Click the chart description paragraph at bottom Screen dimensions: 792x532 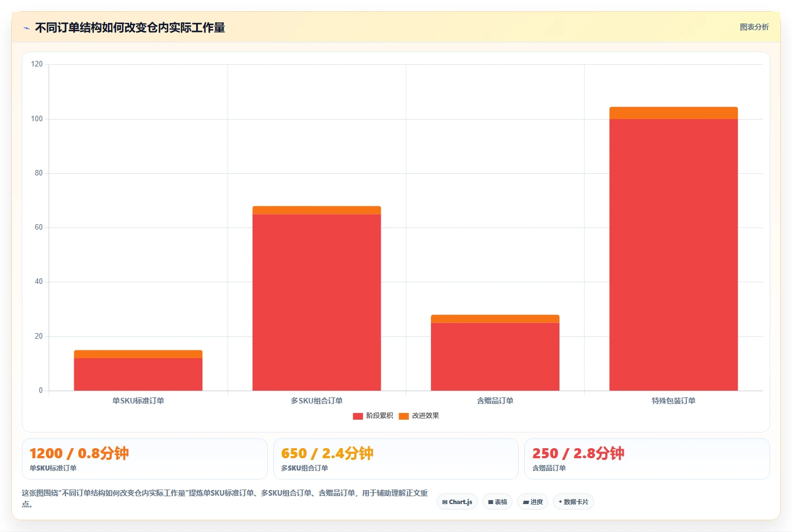point(225,498)
